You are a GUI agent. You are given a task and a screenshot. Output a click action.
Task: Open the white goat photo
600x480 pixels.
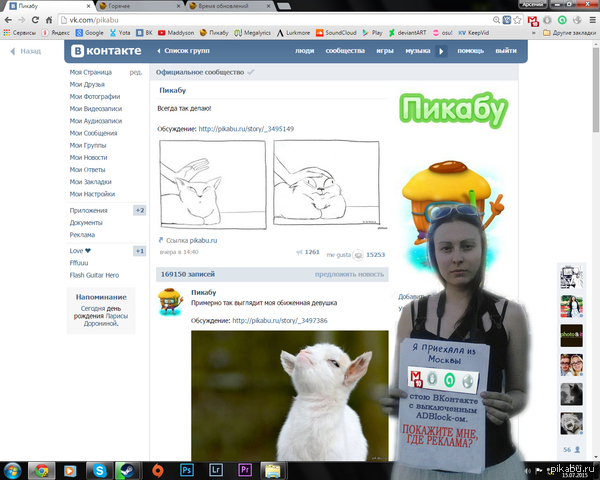pos(290,396)
